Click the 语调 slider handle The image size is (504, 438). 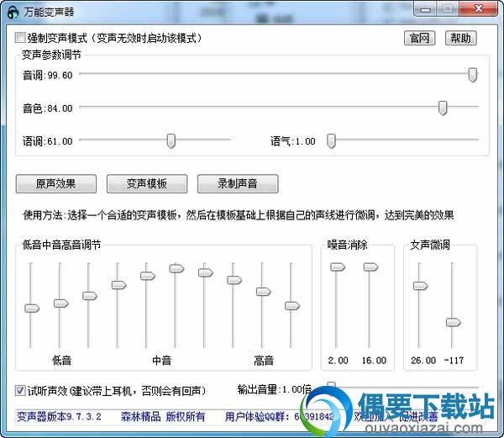(171, 141)
